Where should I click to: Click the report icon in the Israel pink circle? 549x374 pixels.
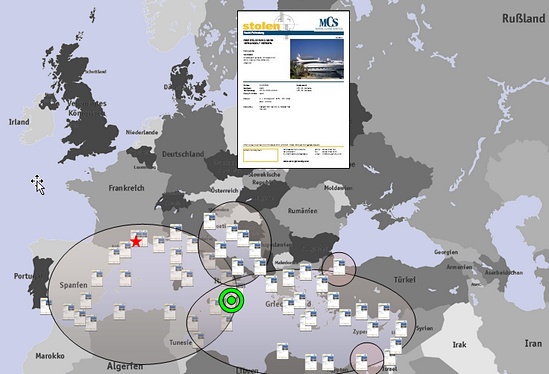coord(362,362)
